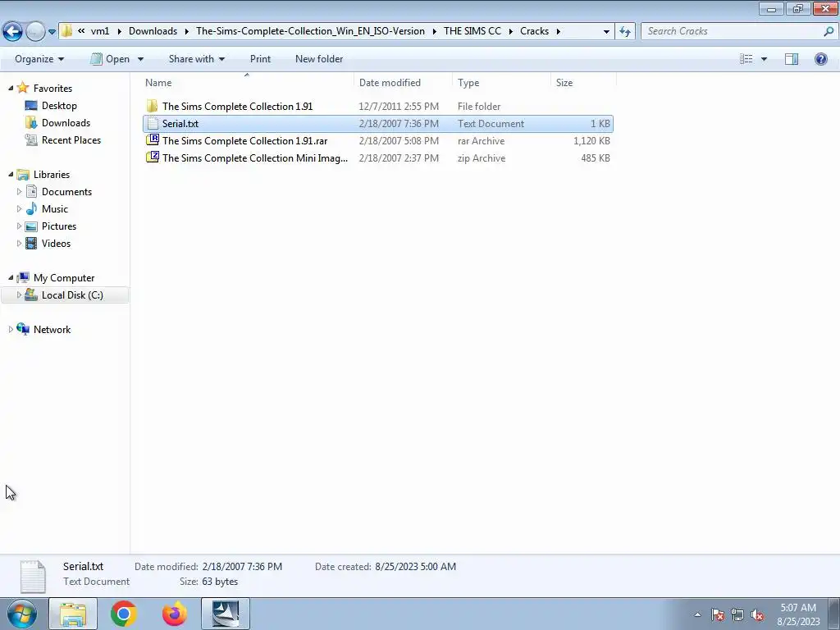Image resolution: width=840 pixels, height=630 pixels.
Task: Expand the Music library
Action: click(20, 208)
